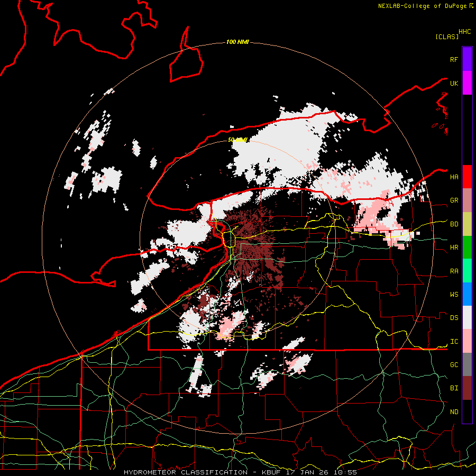The image size is (476, 476).
Task: Click the GC gray legend swatch
Action: click(x=467, y=364)
